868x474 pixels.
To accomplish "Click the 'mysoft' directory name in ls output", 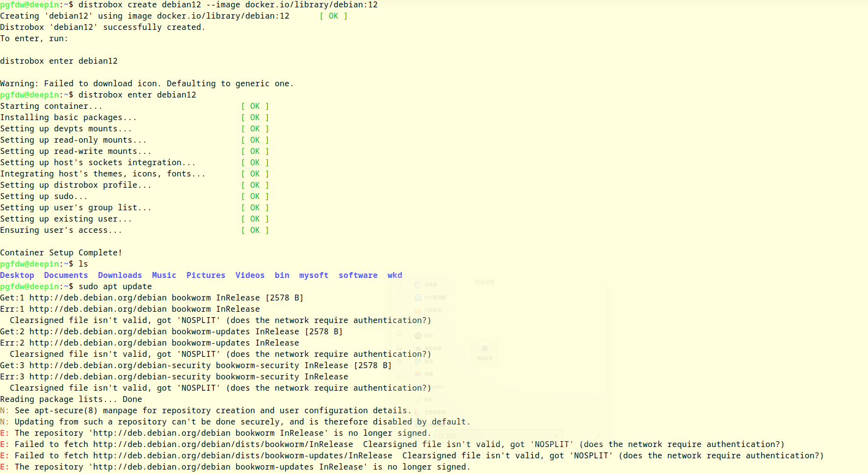I will pyautogui.click(x=314, y=275).
